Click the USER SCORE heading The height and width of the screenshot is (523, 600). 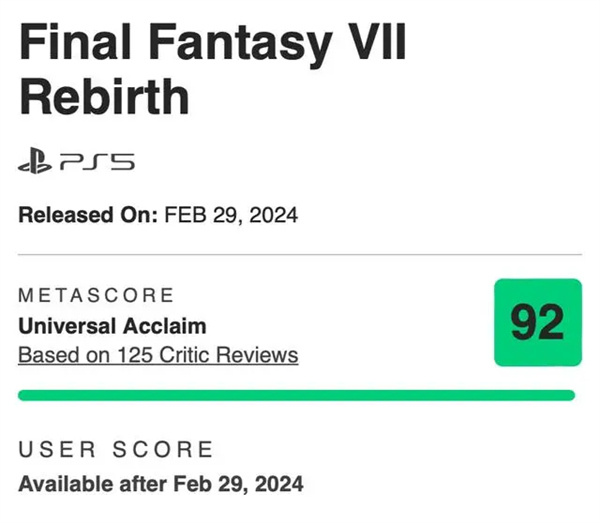pyautogui.click(x=116, y=449)
